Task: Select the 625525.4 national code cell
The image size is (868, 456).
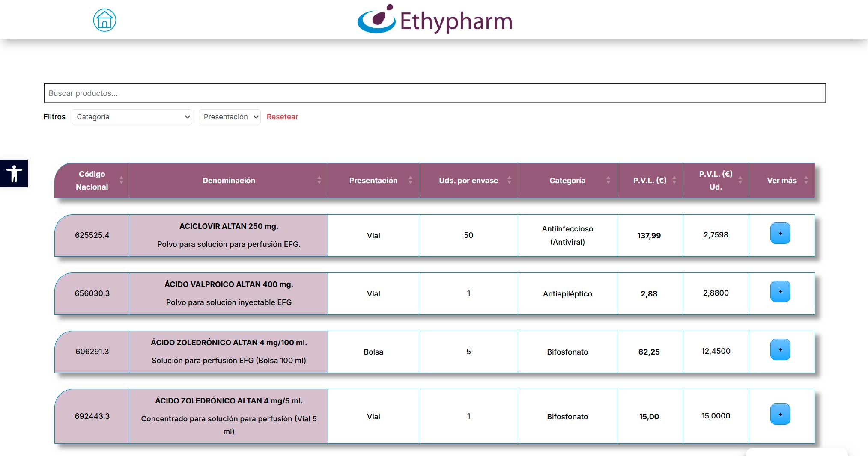Action: [92, 235]
